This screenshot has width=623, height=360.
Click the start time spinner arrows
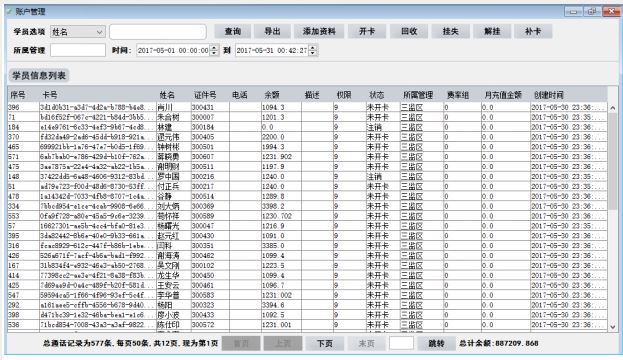tap(214, 50)
